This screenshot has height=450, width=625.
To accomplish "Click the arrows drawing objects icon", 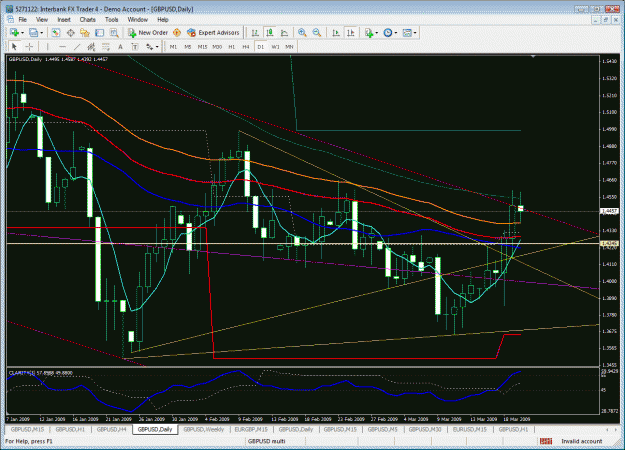I will click(149, 47).
